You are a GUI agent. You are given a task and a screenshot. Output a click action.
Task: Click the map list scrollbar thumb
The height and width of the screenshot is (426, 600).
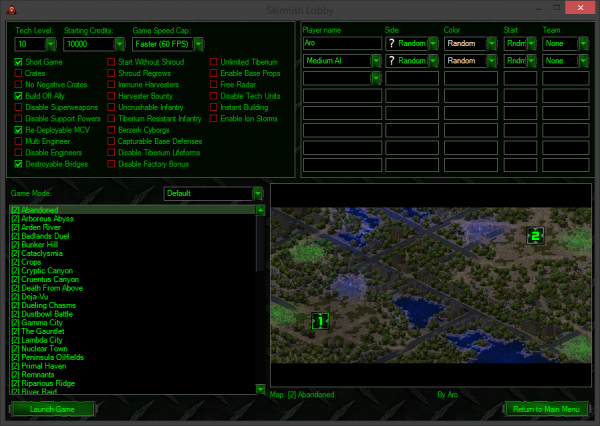tap(260, 243)
